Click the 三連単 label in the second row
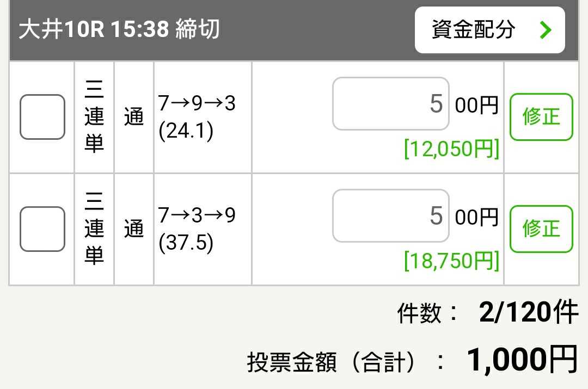 point(94,229)
